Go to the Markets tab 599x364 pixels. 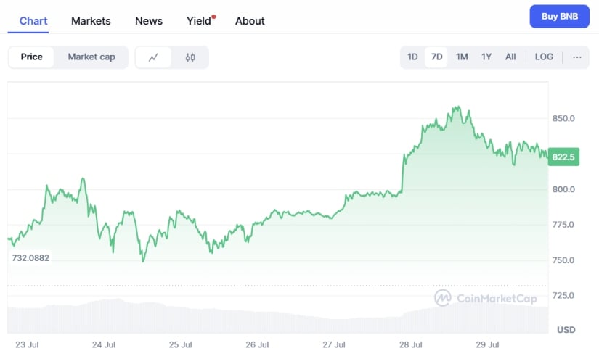tap(91, 21)
